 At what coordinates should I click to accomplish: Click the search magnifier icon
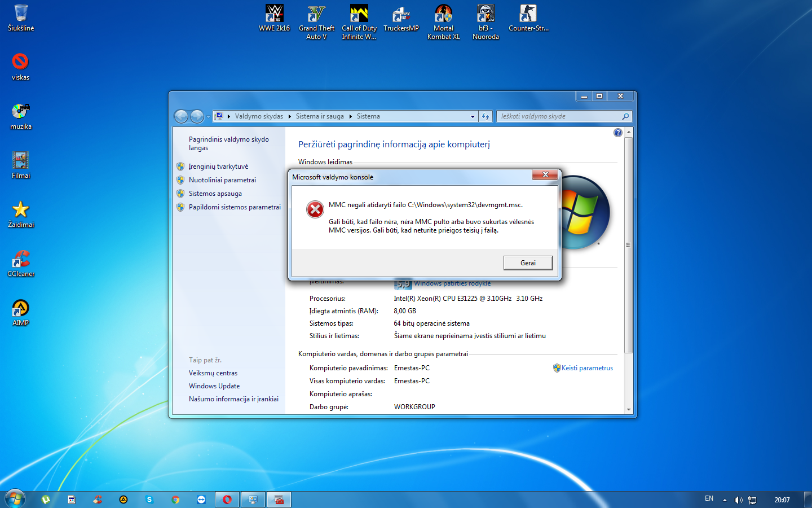(x=625, y=116)
